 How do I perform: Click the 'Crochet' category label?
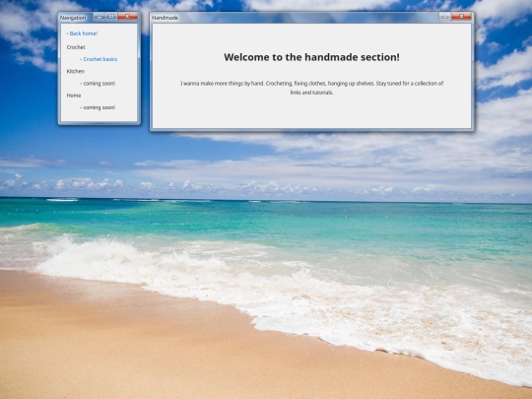coord(76,47)
